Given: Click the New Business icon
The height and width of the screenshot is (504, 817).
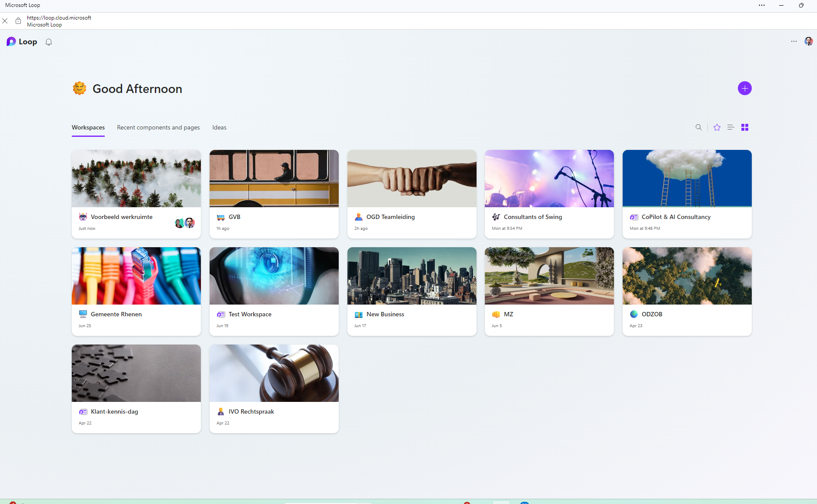Looking at the screenshot, I should [x=359, y=314].
